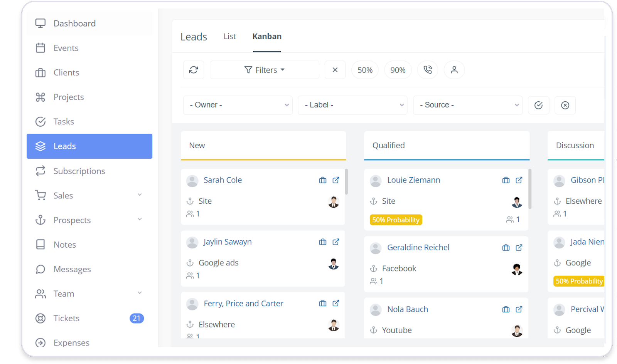The width and height of the screenshot is (617, 364).
Task: Open the Filters dropdown
Action: (265, 70)
